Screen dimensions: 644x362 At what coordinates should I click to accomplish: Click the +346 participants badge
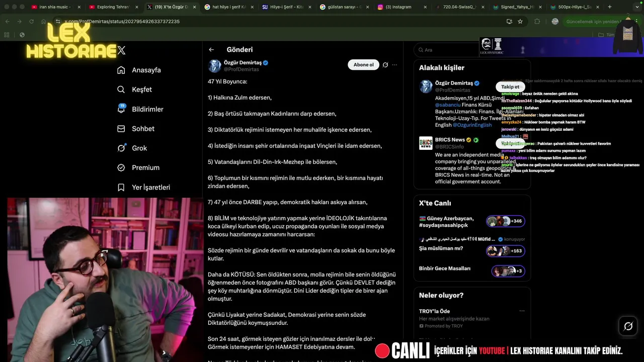click(x=506, y=221)
